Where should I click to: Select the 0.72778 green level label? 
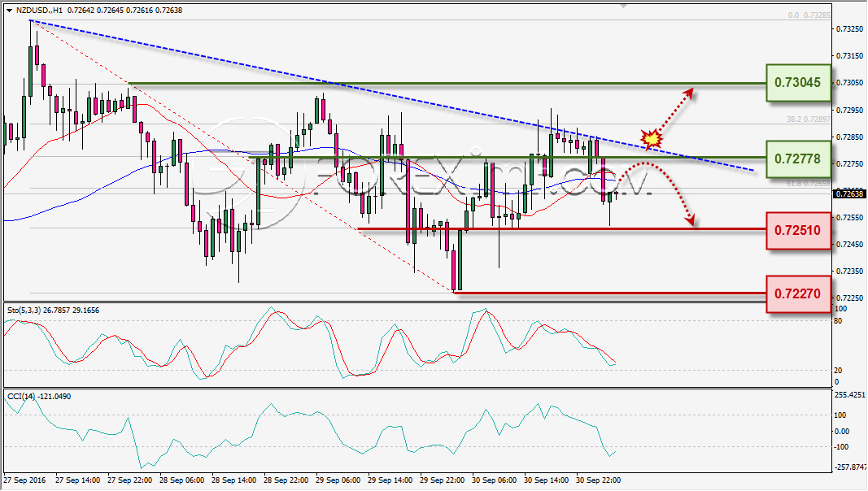point(798,159)
